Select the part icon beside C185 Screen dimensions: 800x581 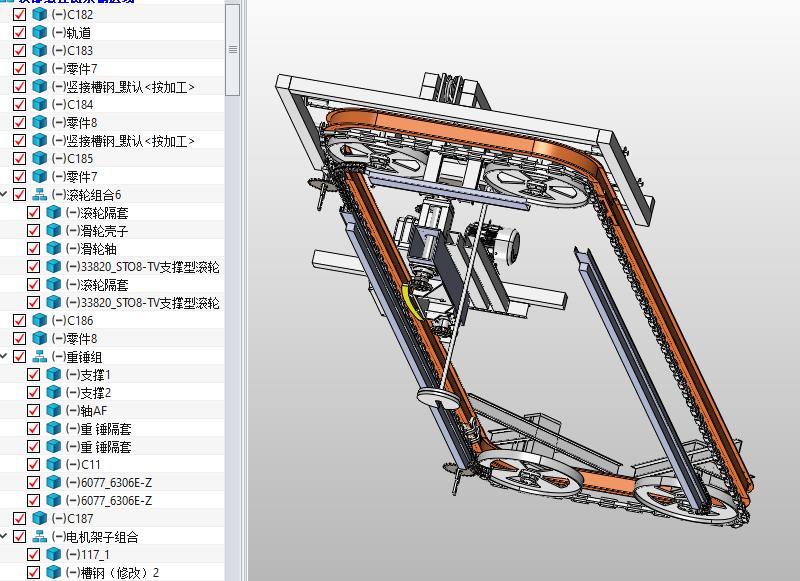click(39, 158)
